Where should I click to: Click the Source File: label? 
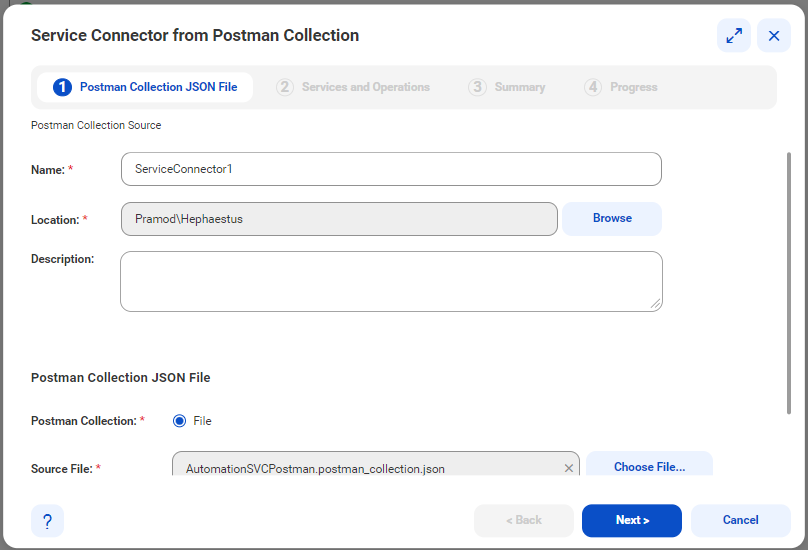[62, 469]
